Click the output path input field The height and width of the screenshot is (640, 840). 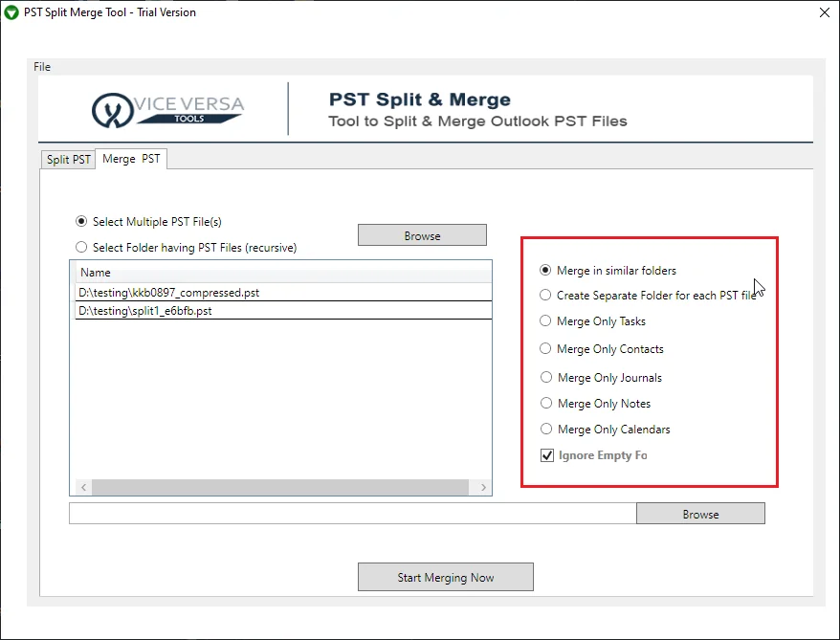[x=352, y=513]
